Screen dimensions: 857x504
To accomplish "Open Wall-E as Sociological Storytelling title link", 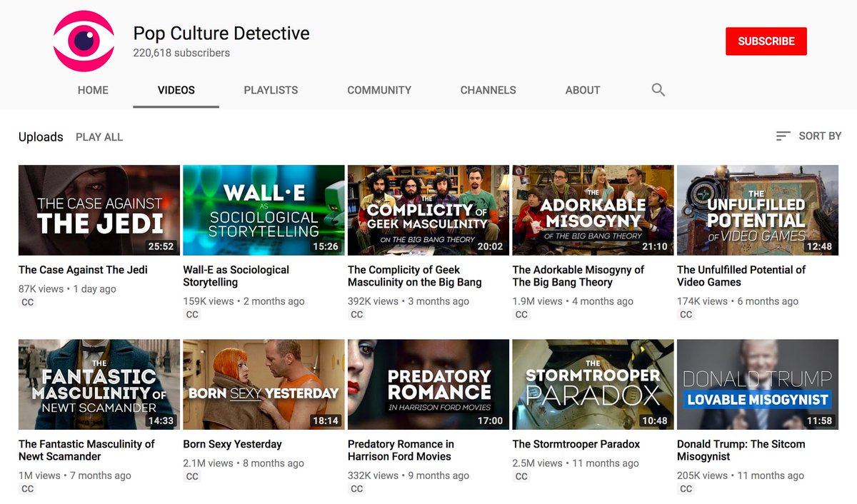I will (x=236, y=276).
